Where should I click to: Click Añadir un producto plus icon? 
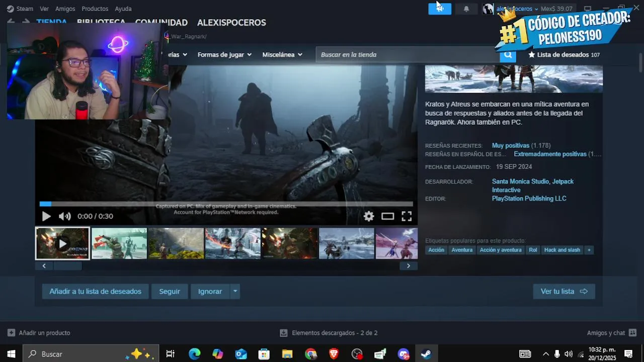[x=12, y=333]
